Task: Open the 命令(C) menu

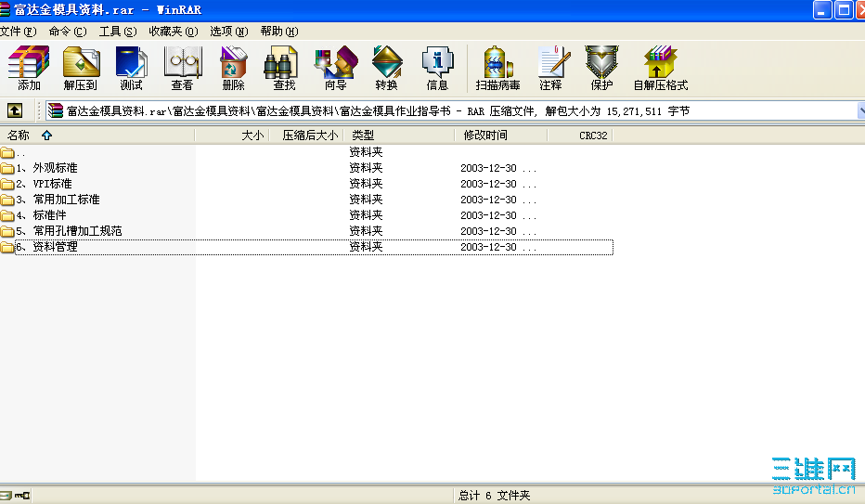Action: point(68,32)
